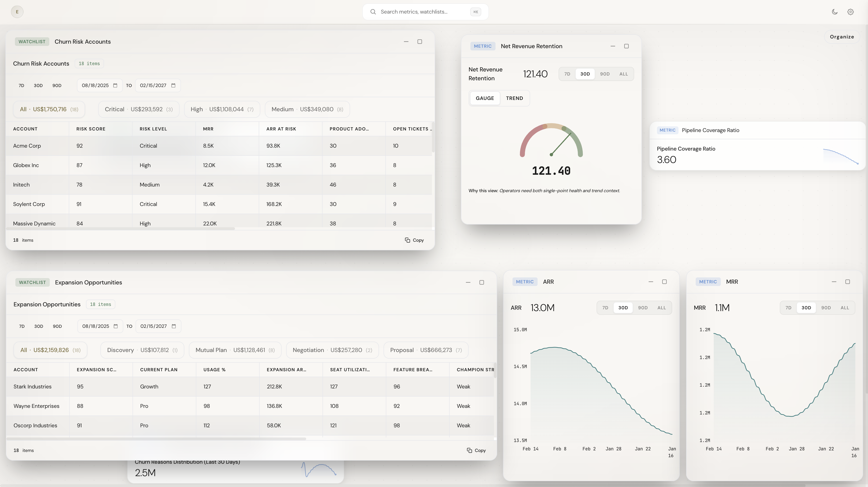Toggle dark mode moon icon
Screen dimensions: 868x487
coord(835,12)
